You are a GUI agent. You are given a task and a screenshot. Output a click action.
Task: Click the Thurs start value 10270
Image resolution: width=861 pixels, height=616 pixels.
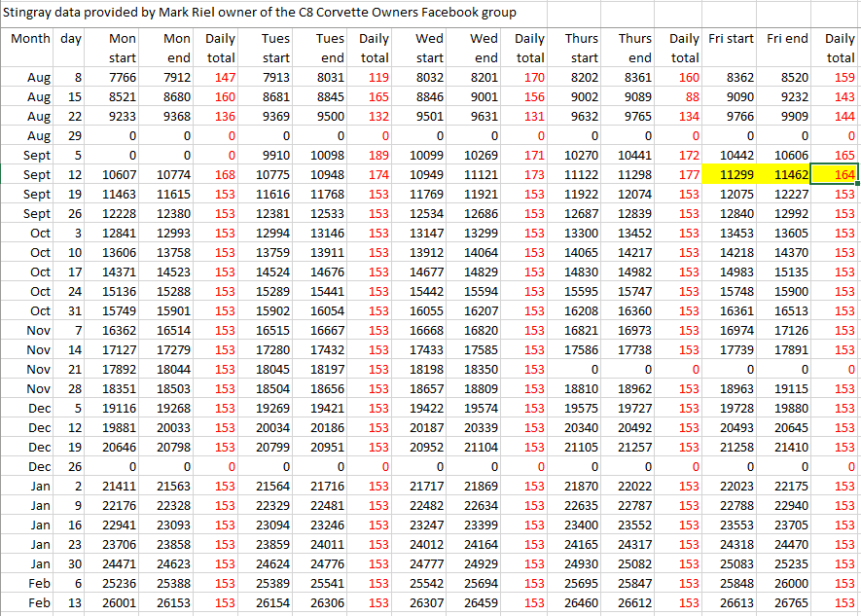[x=580, y=155]
